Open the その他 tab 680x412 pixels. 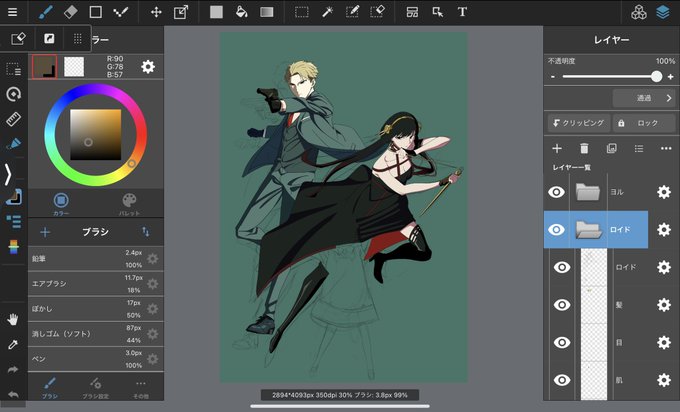click(141, 387)
